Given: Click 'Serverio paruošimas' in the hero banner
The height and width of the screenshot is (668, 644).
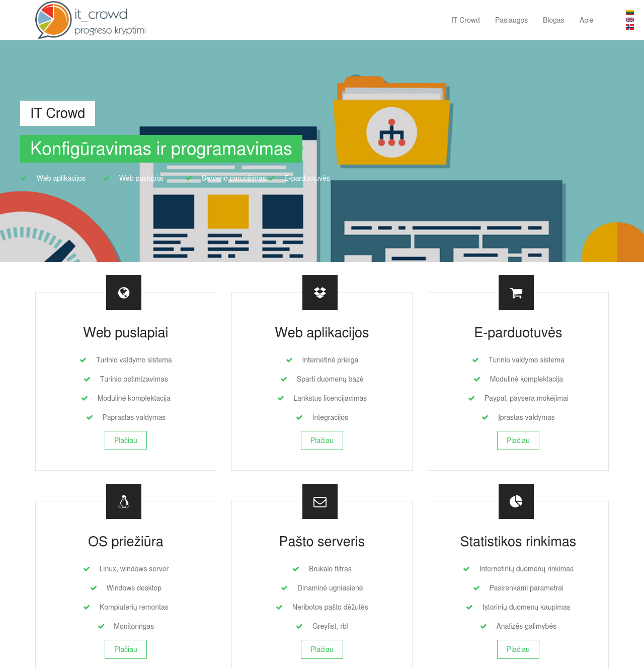Looking at the screenshot, I should coord(234,178).
